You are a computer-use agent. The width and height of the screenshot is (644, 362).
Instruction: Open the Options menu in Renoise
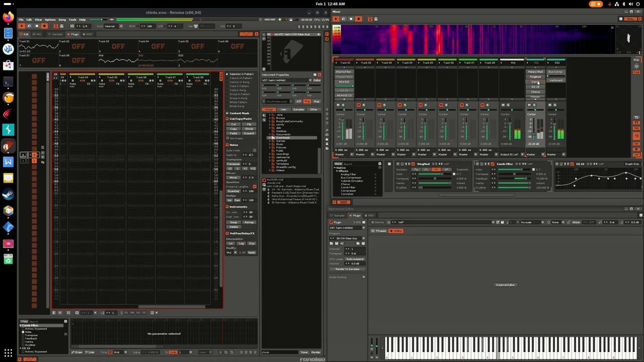point(50,20)
